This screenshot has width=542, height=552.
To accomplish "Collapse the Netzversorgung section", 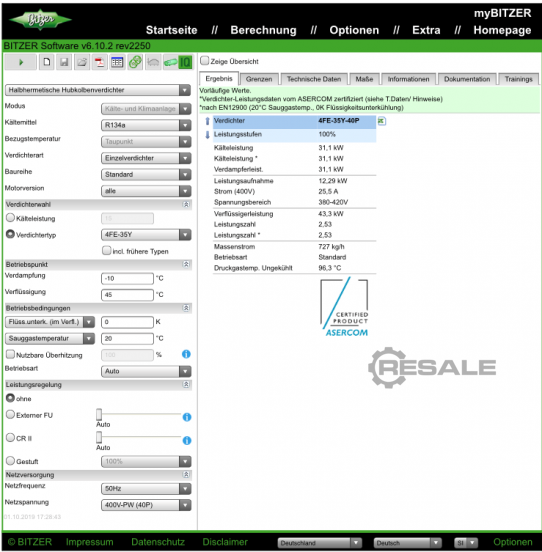I will 186,475.
